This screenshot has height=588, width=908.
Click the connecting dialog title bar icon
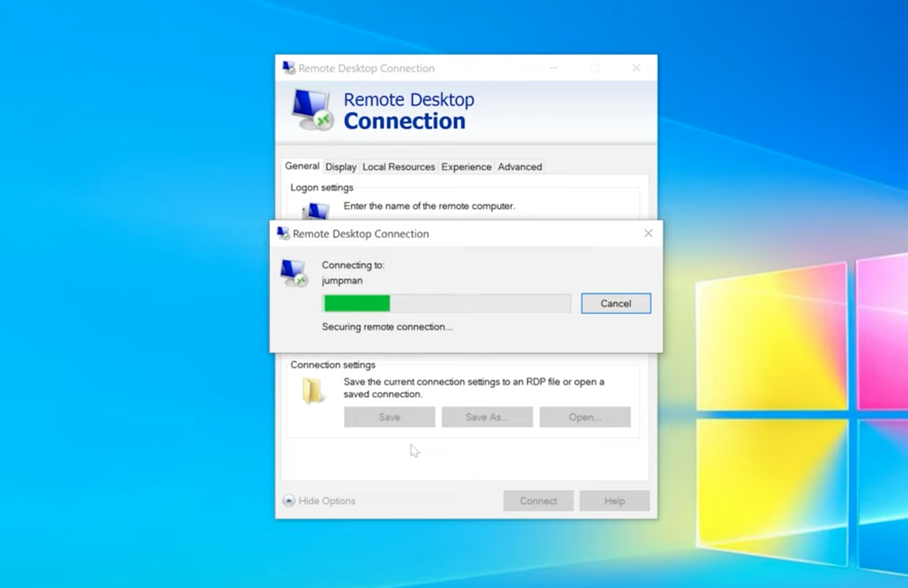point(283,234)
